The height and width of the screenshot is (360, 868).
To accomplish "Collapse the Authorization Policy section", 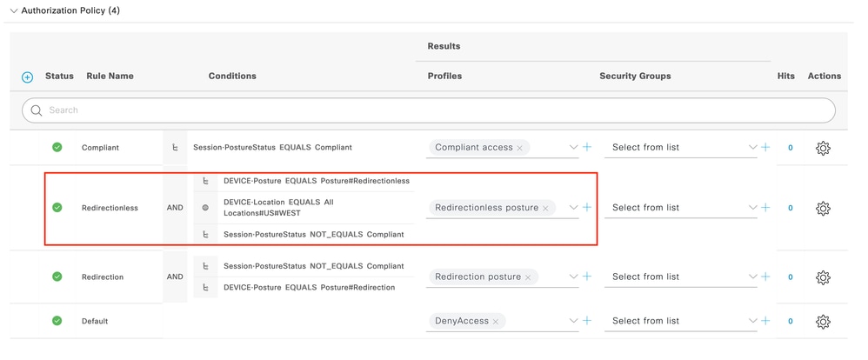I will [13, 10].
